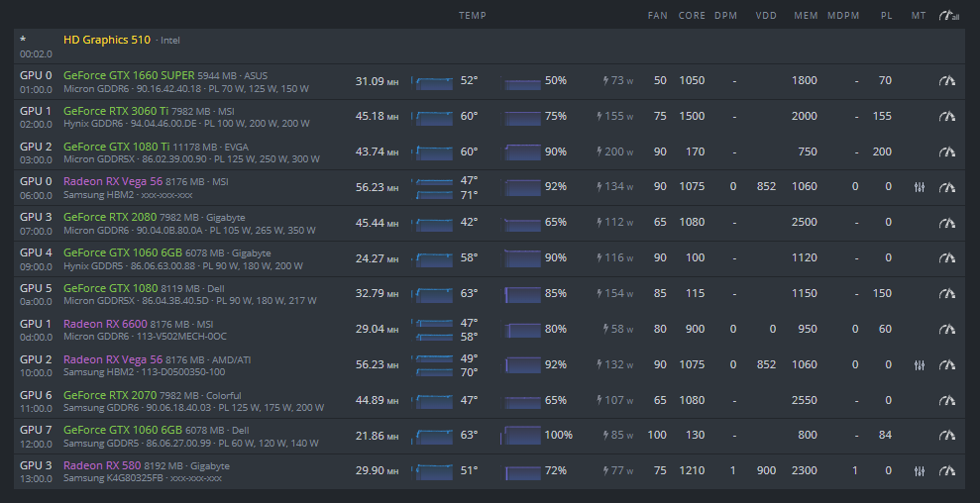Open overclock icon for Dell GTX 1060 6GB
The height and width of the screenshot is (503, 980).
[x=947, y=436]
